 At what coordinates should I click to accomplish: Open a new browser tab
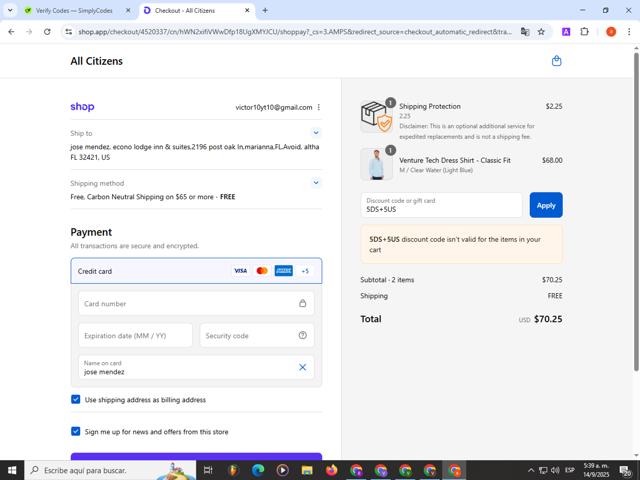pyautogui.click(x=265, y=11)
